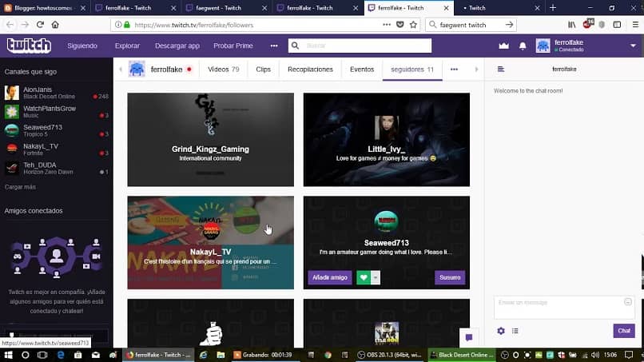Screen dimensions: 644x362
Task: Reload the page in Firefox
Action: (x=40, y=25)
